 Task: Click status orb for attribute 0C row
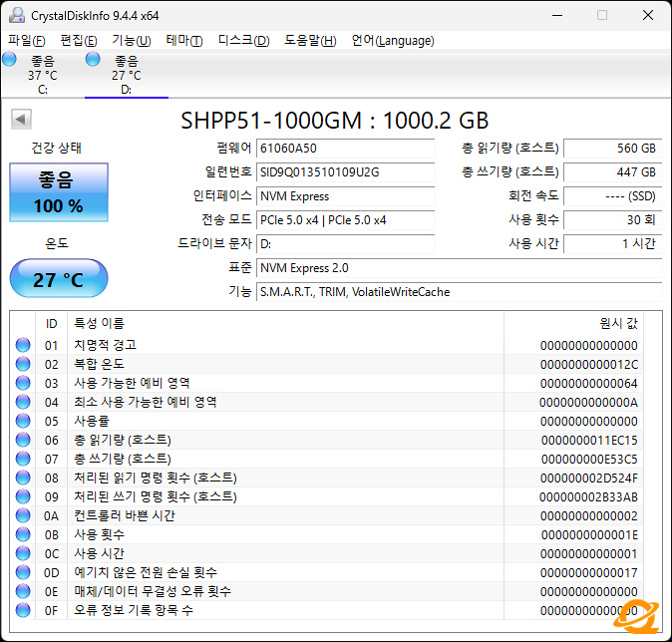(23, 553)
